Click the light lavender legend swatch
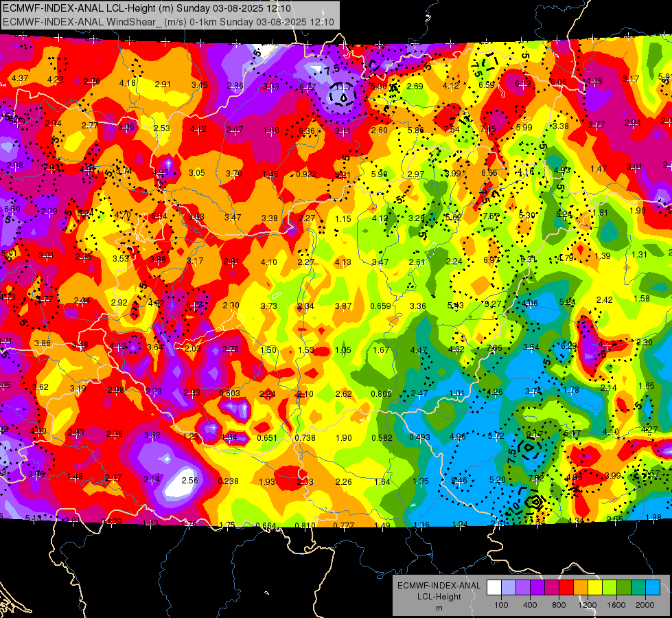 [x=509, y=588]
